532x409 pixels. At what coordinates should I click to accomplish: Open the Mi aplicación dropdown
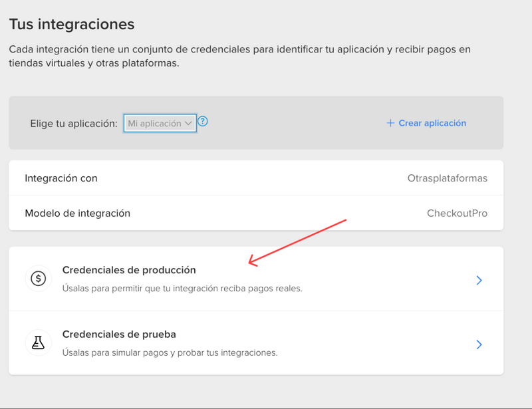pos(160,123)
